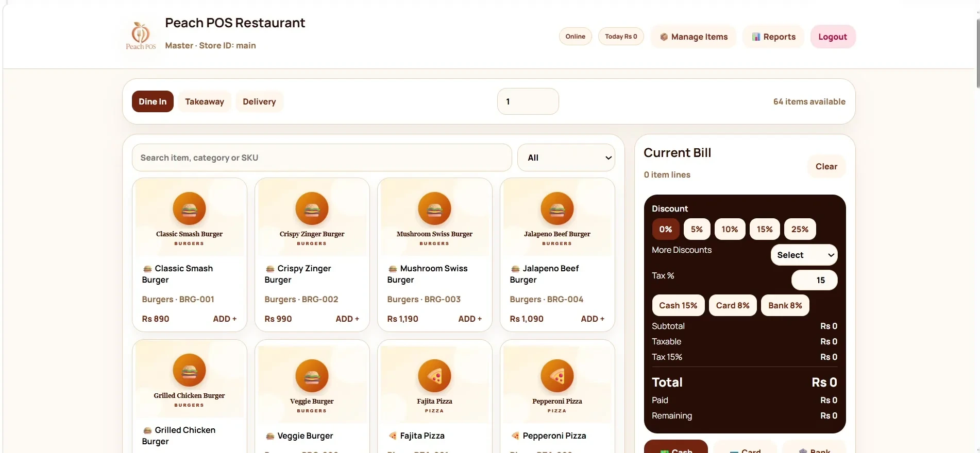
Task: Click the Peach POS logo
Action: [x=141, y=36]
